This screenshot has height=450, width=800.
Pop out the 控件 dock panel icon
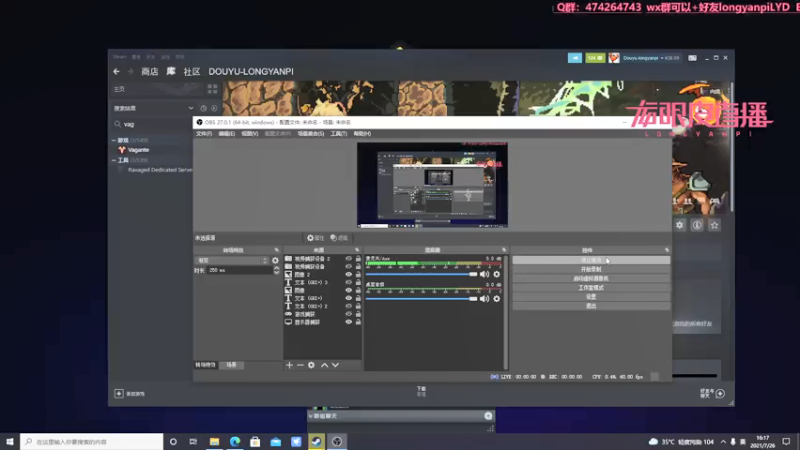[667, 250]
